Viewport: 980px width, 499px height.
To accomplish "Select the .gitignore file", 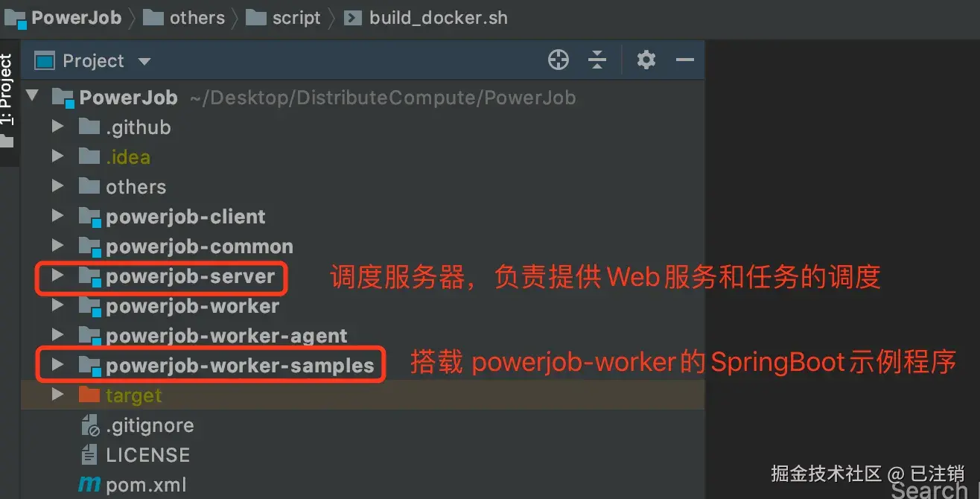I will [150, 425].
